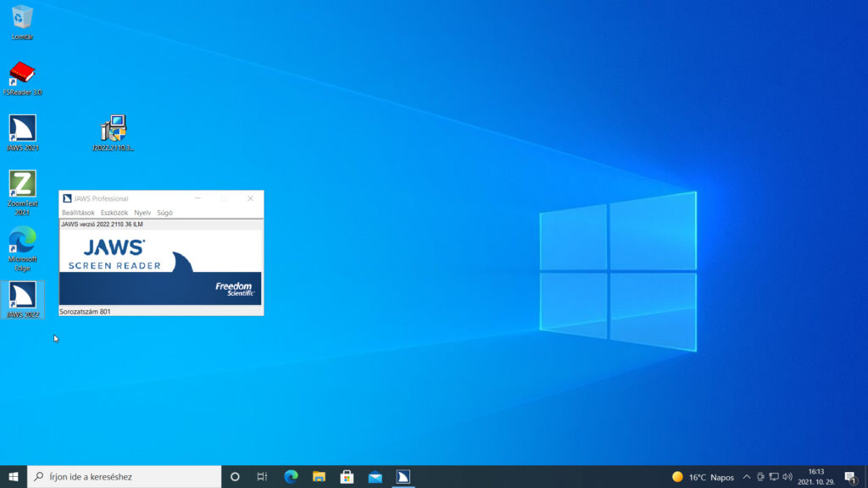This screenshot has width=868, height=488.
Task: Open the Nyelv menu in JAWS
Action: pos(142,213)
